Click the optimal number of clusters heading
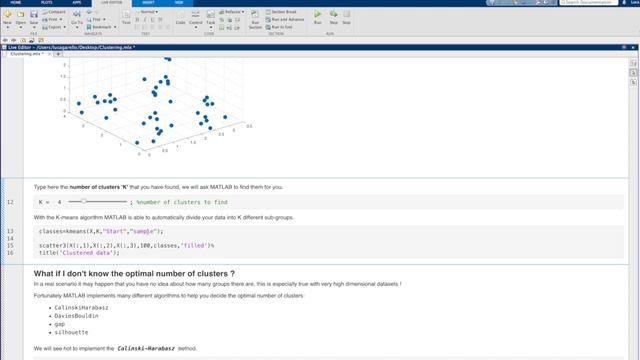Viewport: 640px width, 360px height. (x=134, y=273)
